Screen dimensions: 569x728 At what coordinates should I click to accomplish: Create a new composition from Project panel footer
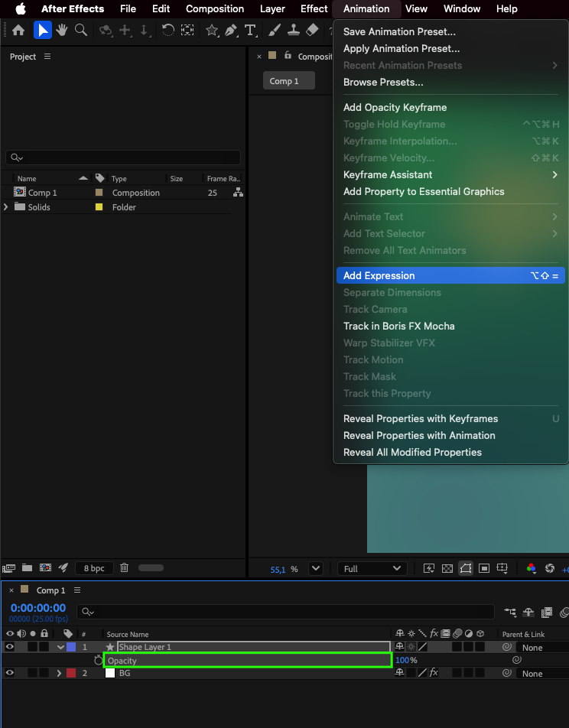coord(46,567)
